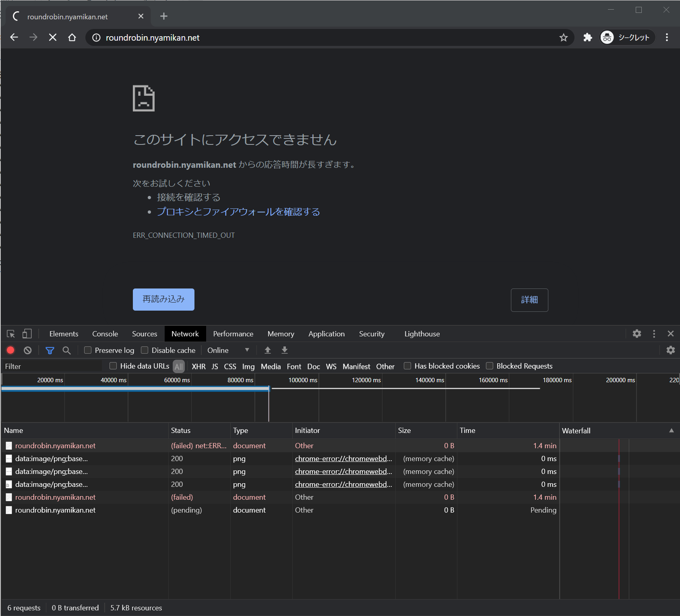Screen dimensions: 680x616
Task: Switch to the Elements tab
Action: pyautogui.click(x=64, y=334)
